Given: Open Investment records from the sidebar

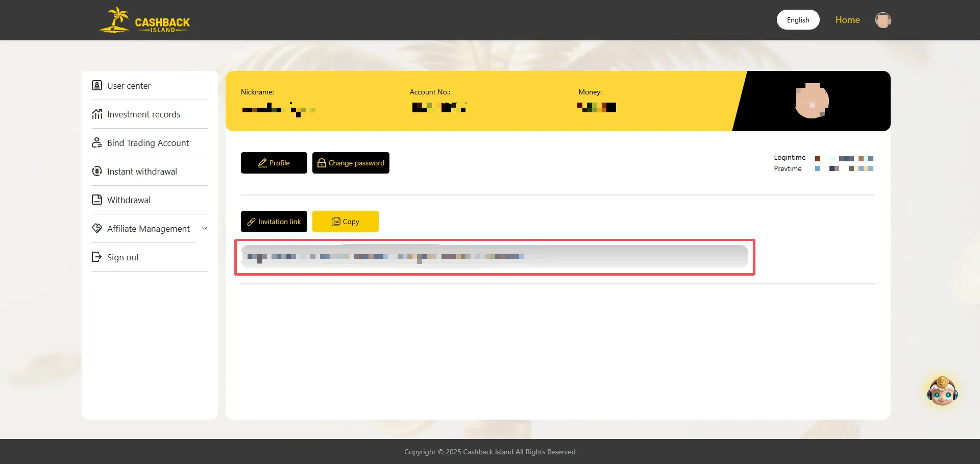Looking at the screenshot, I should tap(143, 114).
